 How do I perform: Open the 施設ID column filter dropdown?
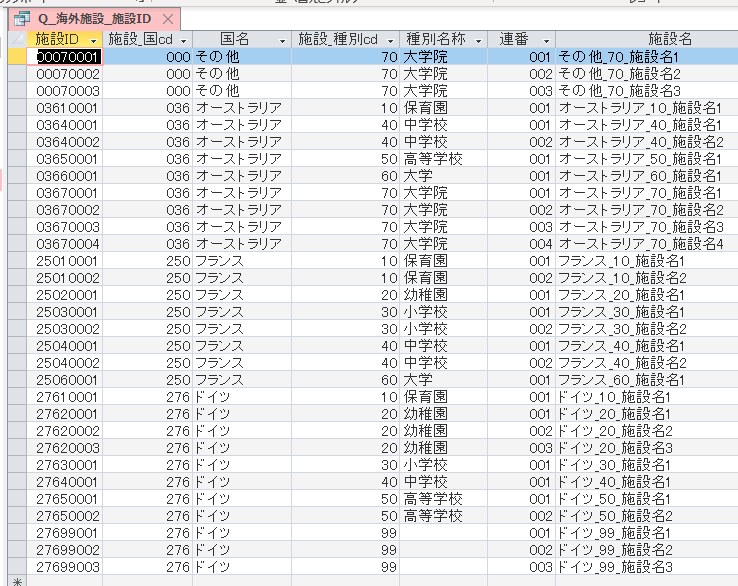(93, 39)
